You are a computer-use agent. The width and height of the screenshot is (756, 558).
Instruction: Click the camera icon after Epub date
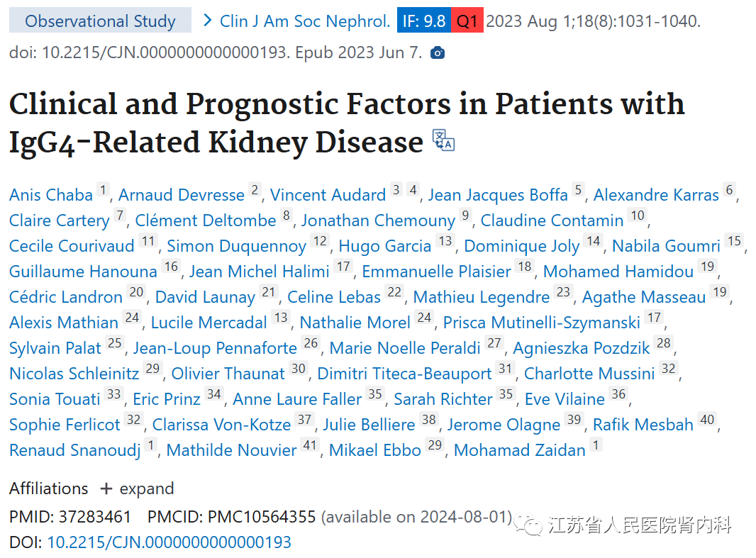438,52
